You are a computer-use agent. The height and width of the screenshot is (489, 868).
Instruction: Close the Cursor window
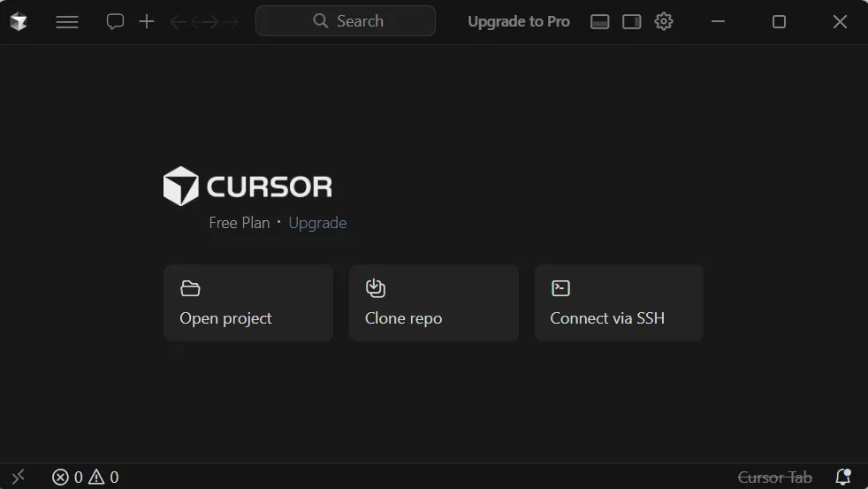(840, 21)
